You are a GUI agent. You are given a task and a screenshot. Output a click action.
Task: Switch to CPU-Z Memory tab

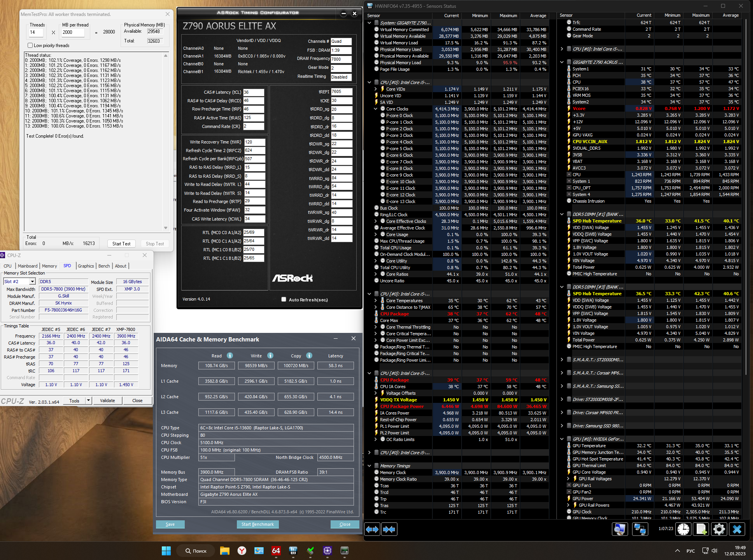(49, 266)
